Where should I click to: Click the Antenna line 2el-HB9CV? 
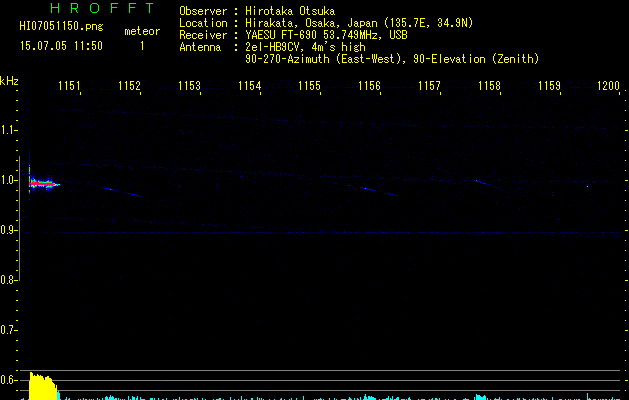[x=305, y=47]
